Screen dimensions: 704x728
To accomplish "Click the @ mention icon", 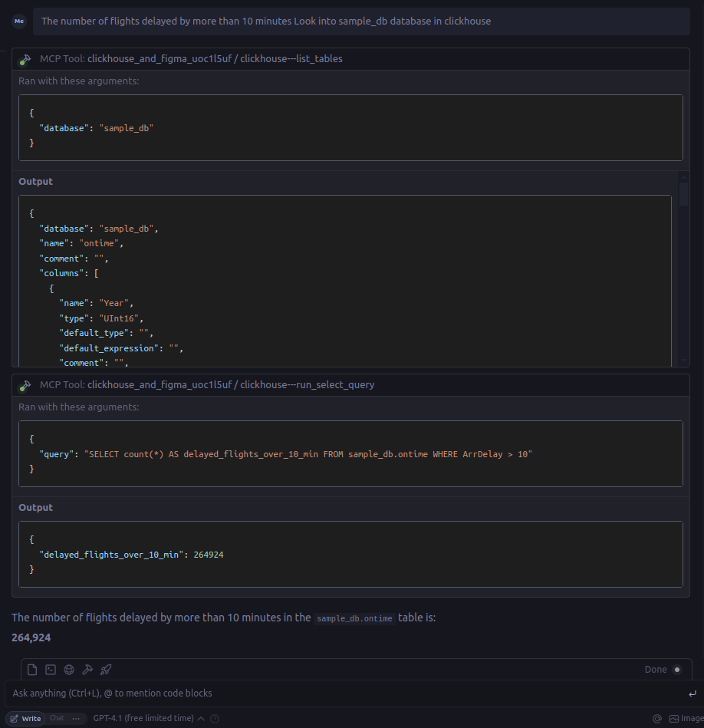I will coord(656,719).
